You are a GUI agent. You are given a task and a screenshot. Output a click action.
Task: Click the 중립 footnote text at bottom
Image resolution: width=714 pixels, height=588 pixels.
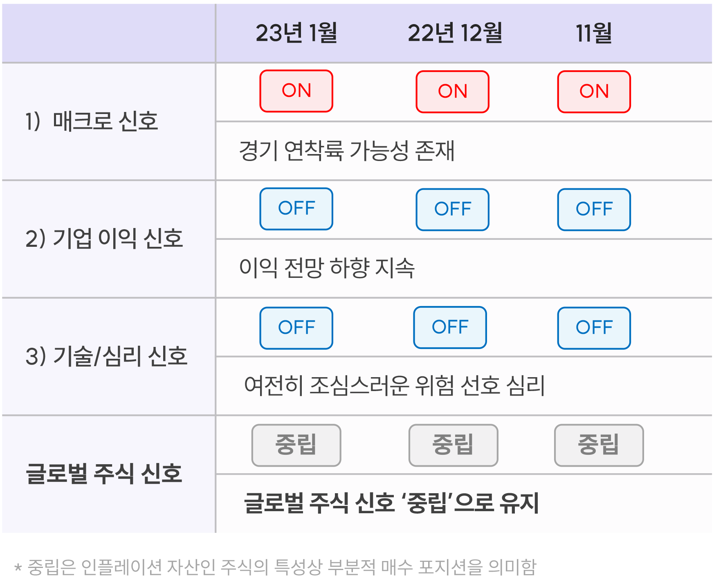coord(275,567)
